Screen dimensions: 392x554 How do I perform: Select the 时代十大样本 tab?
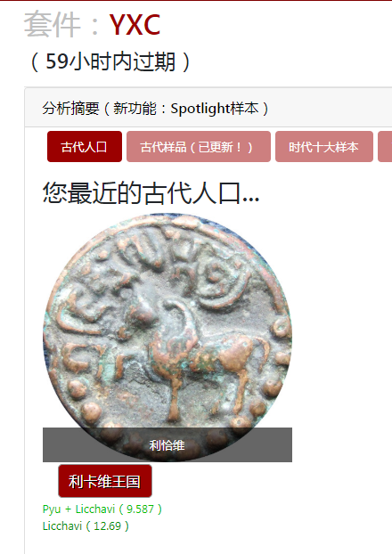coord(324,147)
